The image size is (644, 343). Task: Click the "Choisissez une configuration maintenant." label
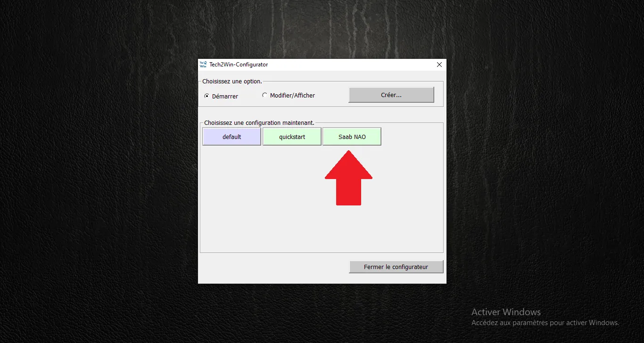(x=259, y=122)
